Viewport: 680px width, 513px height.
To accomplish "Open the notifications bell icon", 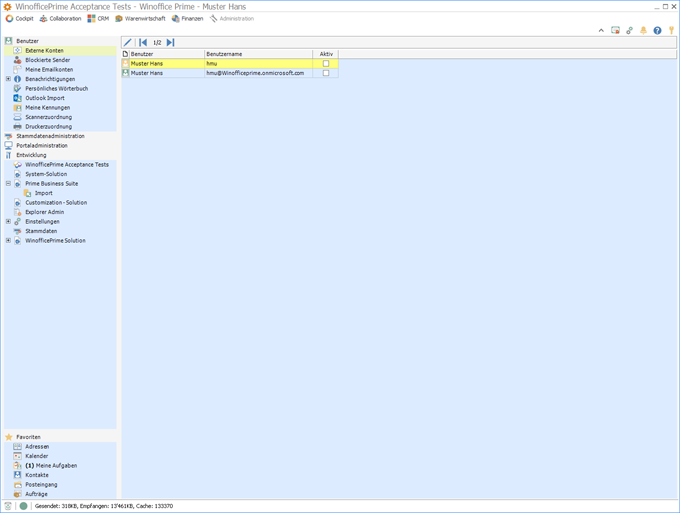I will click(643, 31).
